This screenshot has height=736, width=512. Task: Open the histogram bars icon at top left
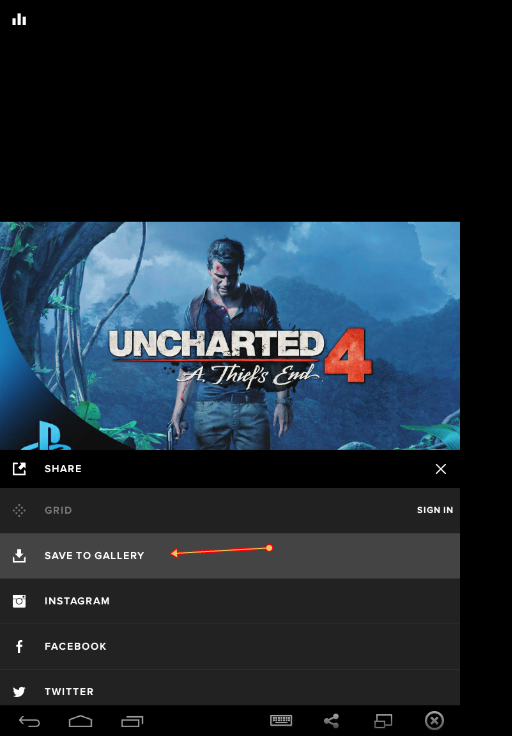[19, 19]
